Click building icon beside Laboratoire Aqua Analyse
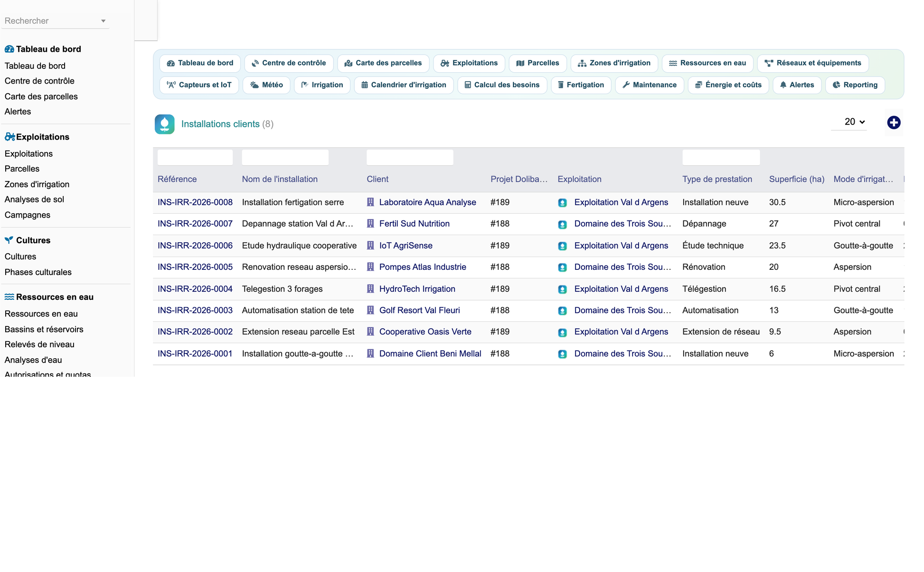This screenshot has width=924, height=572. point(370,202)
